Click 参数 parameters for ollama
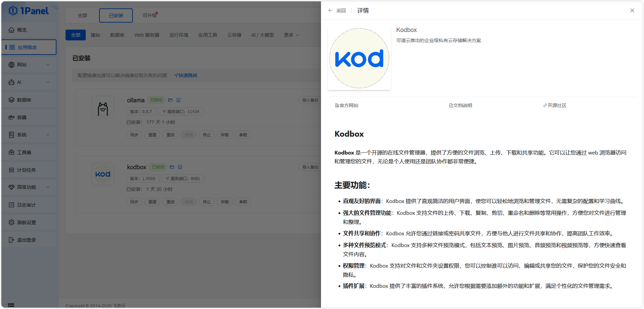The image size is (644, 309). coord(243,135)
